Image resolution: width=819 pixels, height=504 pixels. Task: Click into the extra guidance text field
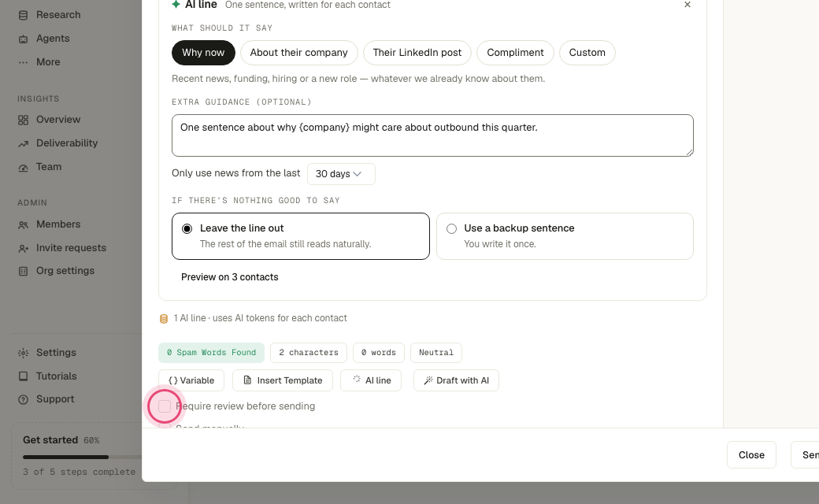pyautogui.click(x=432, y=135)
